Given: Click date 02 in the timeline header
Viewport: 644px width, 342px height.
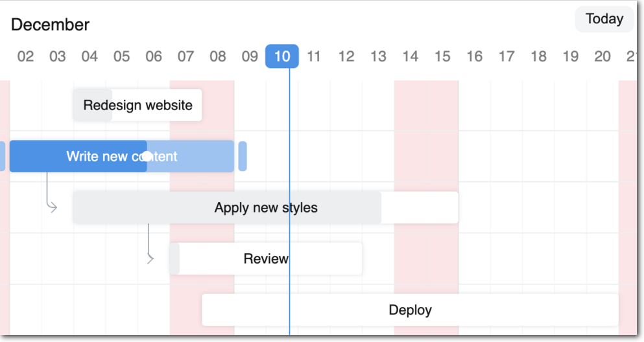Looking at the screenshot, I should (x=25, y=56).
